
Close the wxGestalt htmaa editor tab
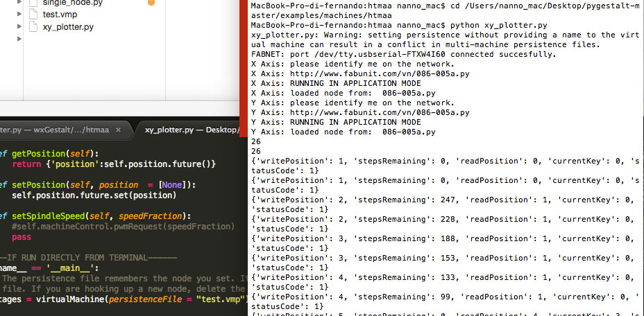click(x=118, y=130)
